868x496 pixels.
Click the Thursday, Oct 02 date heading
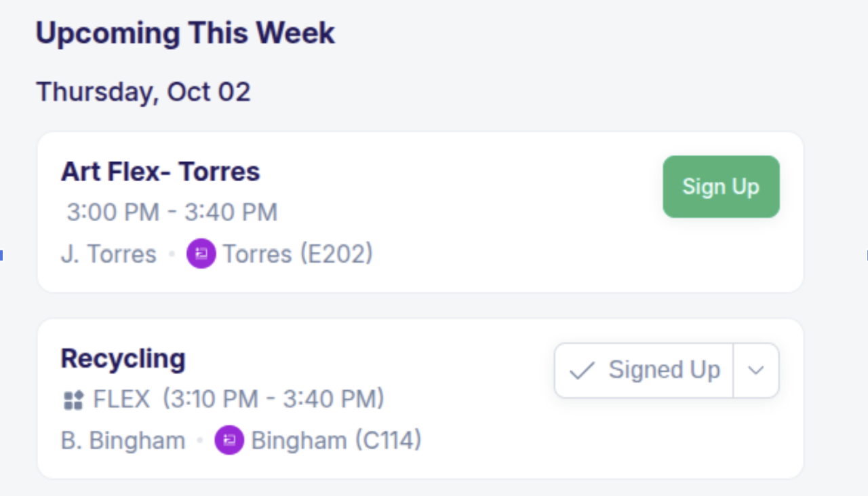click(x=143, y=92)
